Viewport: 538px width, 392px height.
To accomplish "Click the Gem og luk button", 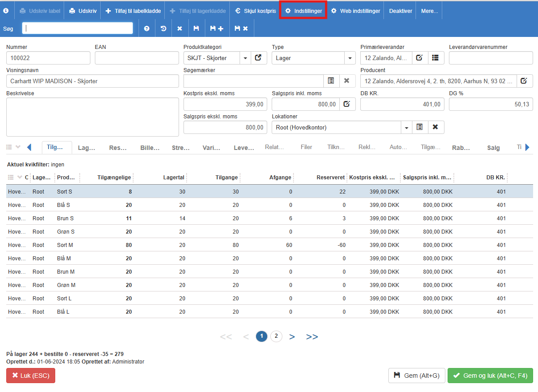I will point(490,376).
